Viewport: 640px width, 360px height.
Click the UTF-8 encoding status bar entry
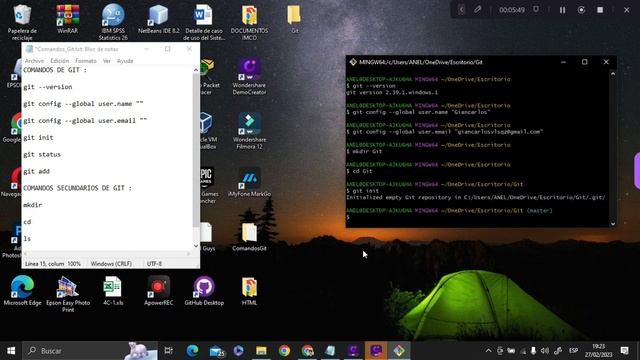154,264
